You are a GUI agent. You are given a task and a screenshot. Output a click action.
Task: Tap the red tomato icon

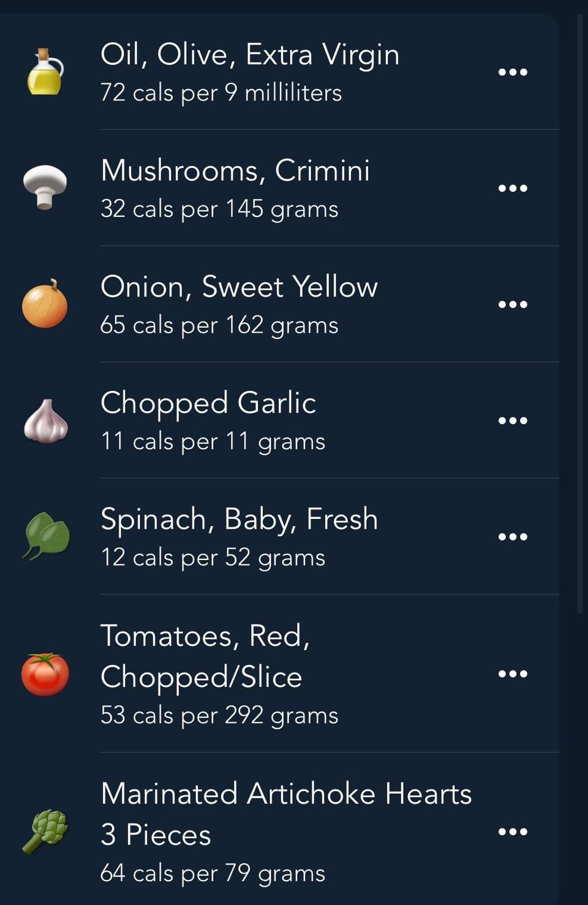(x=45, y=674)
